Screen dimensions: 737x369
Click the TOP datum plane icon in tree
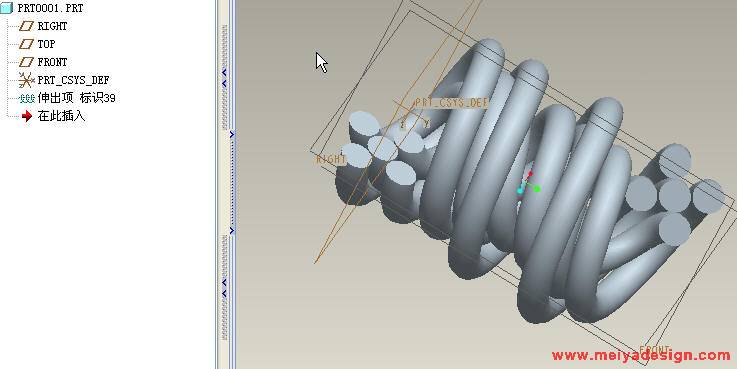point(26,44)
